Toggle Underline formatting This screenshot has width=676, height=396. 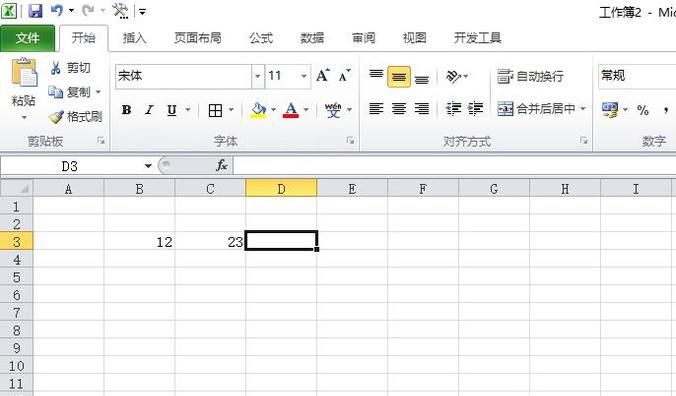click(x=172, y=110)
